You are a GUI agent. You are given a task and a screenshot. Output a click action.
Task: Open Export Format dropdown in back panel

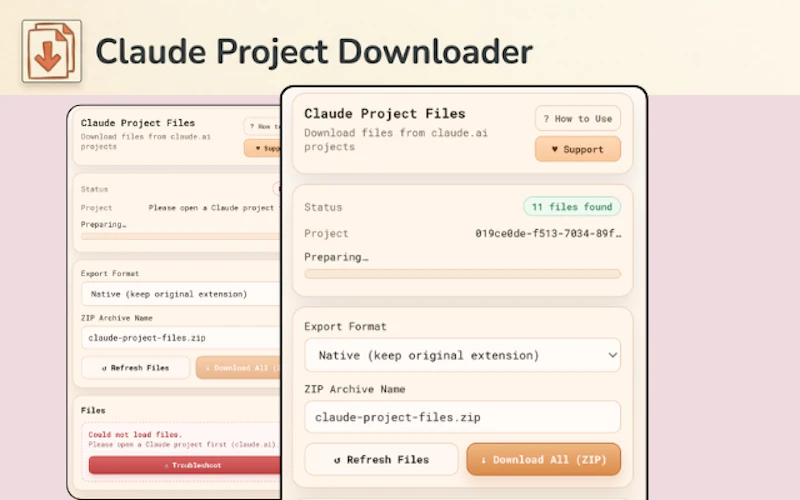(x=181, y=294)
